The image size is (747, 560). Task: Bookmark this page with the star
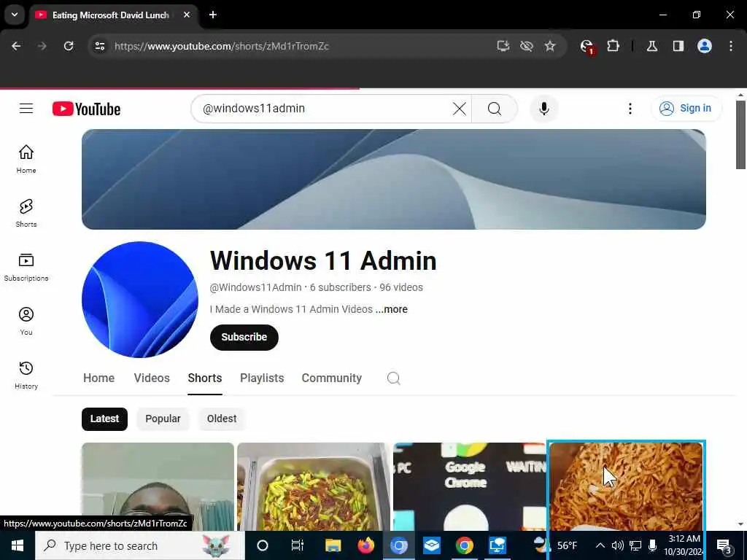click(x=550, y=46)
